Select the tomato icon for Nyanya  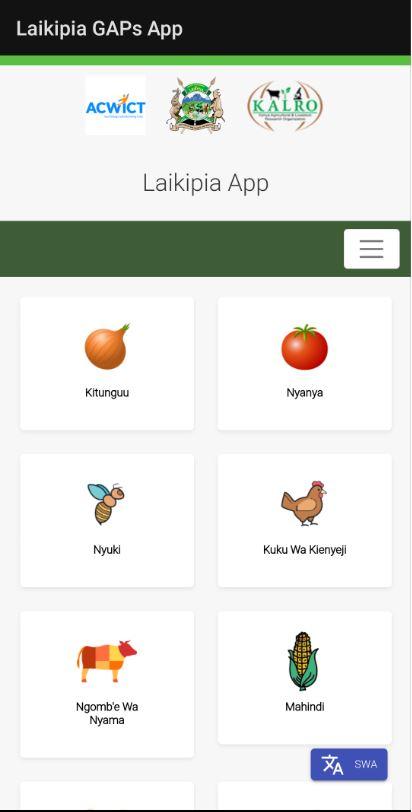point(304,347)
